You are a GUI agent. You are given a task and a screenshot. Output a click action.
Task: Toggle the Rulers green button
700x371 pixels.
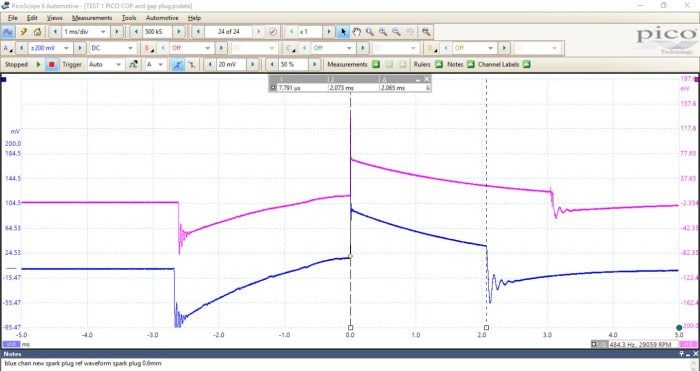coord(439,64)
